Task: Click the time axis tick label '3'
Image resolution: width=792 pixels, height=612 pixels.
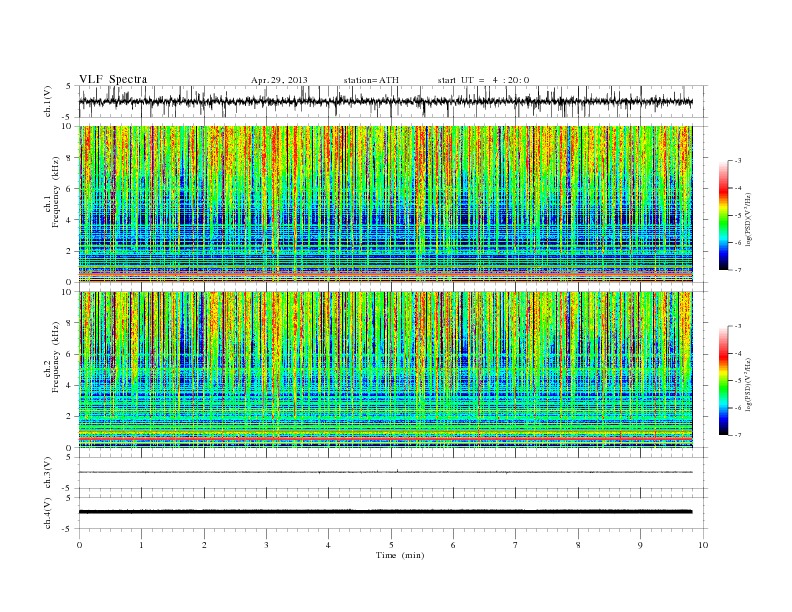Action: click(x=266, y=545)
